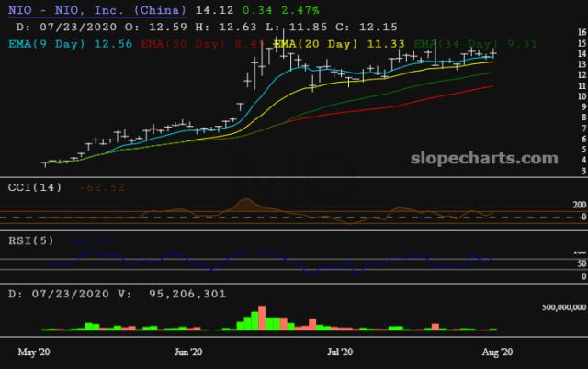Click the Jun '20 date marker
588x369 pixels.
pos(188,351)
